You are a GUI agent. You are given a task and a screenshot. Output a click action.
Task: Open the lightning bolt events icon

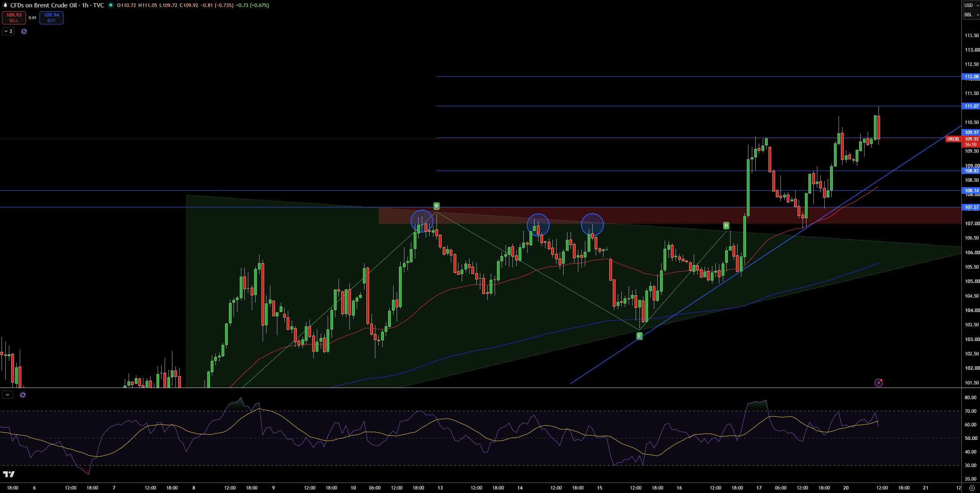[879, 383]
